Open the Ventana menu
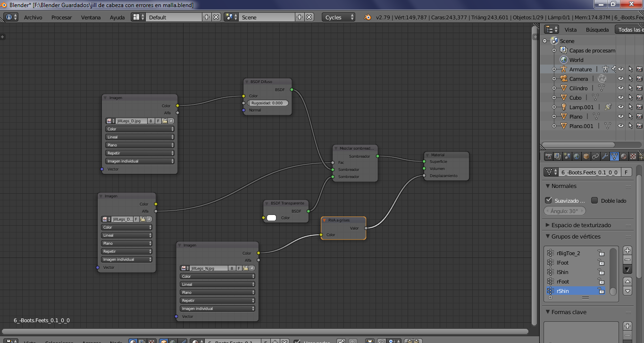The image size is (644, 343). (91, 17)
